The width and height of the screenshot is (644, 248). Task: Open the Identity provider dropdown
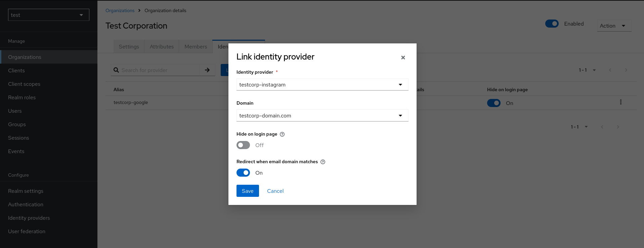click(x=322, y=84)
